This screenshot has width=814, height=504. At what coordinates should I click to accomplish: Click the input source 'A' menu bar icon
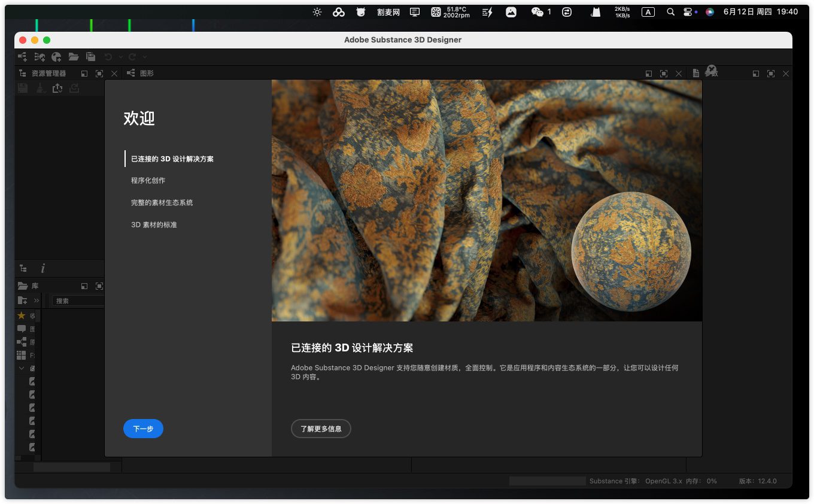pos(648,11)
